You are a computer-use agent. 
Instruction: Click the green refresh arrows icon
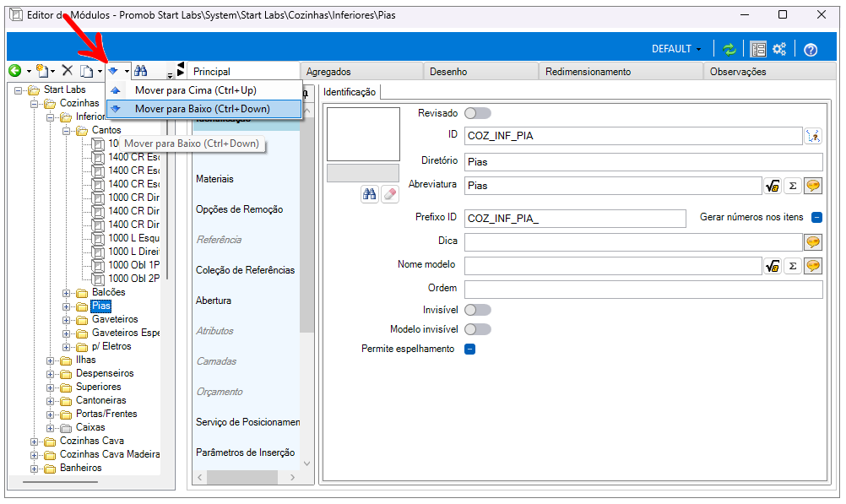[729, 49]
